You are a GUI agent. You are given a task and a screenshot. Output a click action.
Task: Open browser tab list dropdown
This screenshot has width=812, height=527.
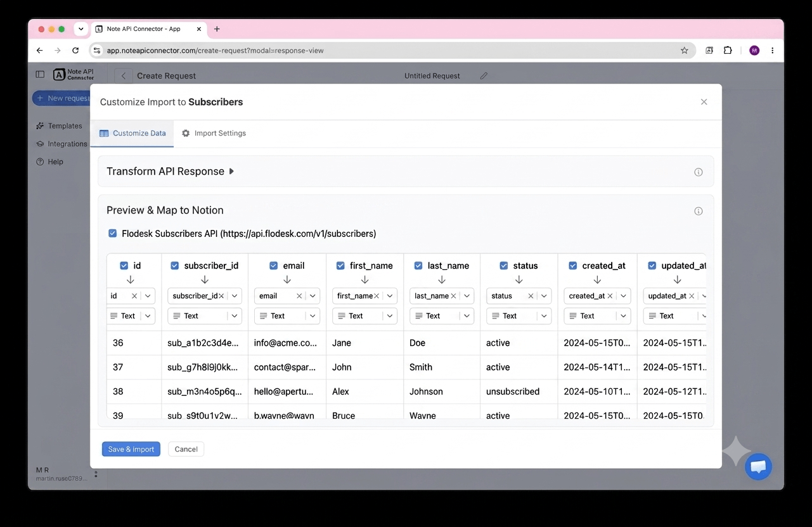pos(81,29)
